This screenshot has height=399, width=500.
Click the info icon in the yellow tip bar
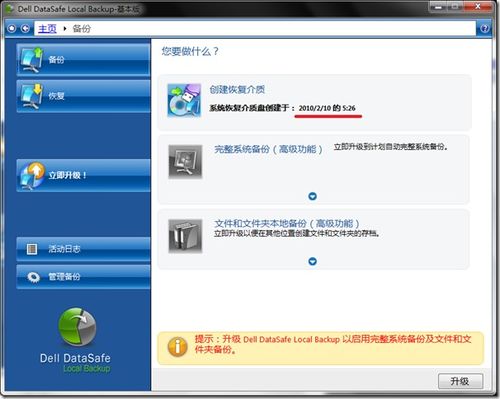[x=177, y=347]
